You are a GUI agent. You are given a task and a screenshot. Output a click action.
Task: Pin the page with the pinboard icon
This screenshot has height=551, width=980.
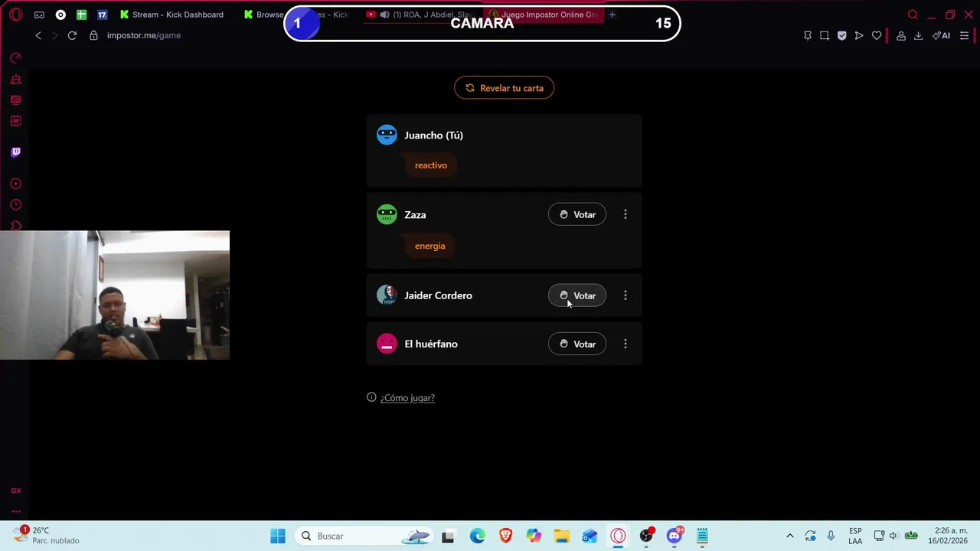tap(808, 35)
